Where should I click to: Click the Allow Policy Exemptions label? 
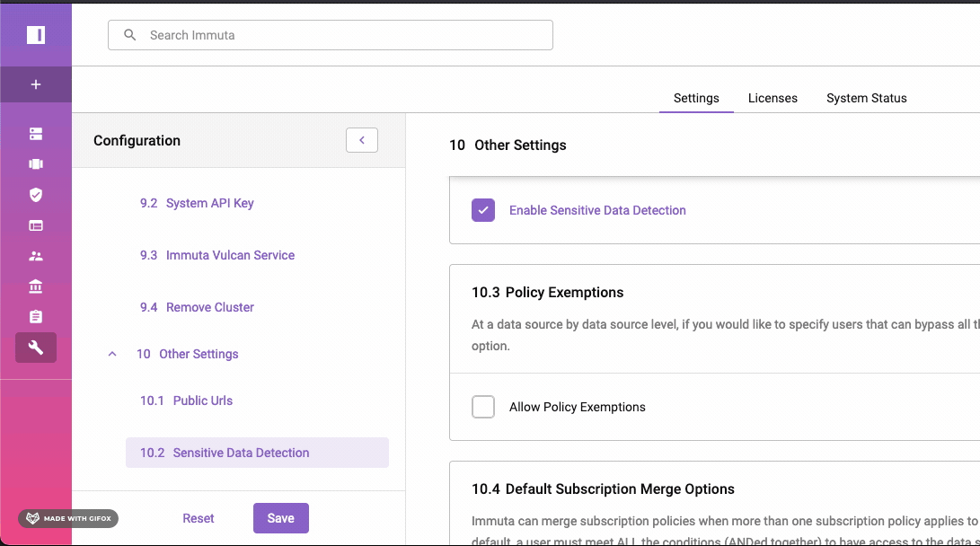pos(578,408)
